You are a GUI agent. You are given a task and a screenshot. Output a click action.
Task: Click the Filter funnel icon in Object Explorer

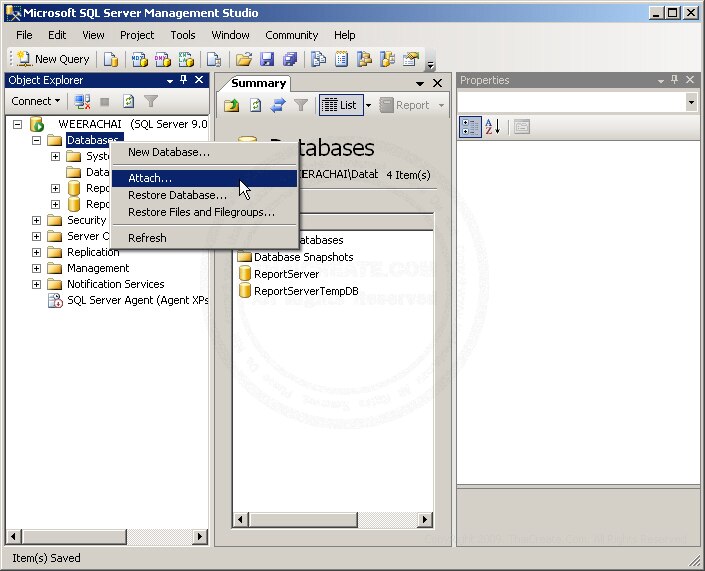click(151, 102)
